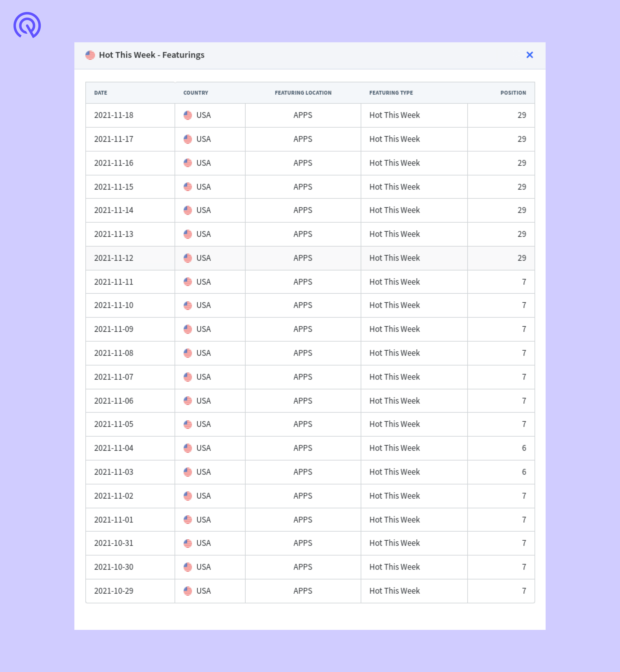Click the USA flag in 2021-11-11 row

click(188, 282)
